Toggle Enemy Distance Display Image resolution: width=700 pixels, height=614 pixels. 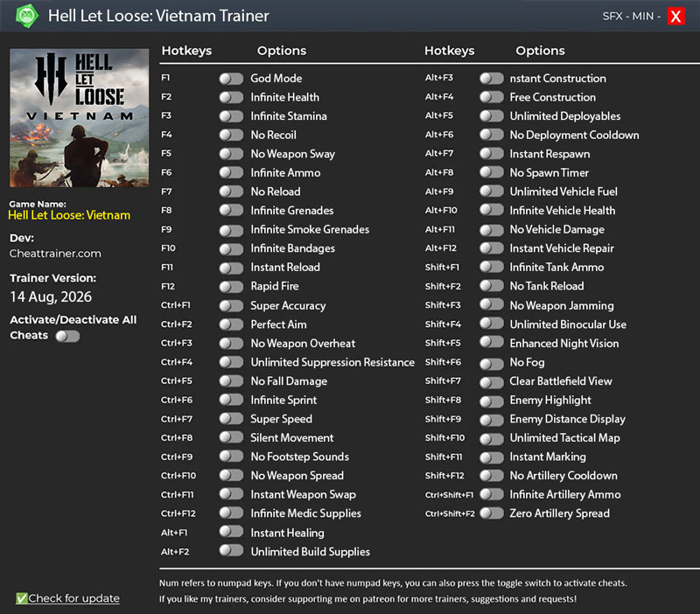point(492,420)
